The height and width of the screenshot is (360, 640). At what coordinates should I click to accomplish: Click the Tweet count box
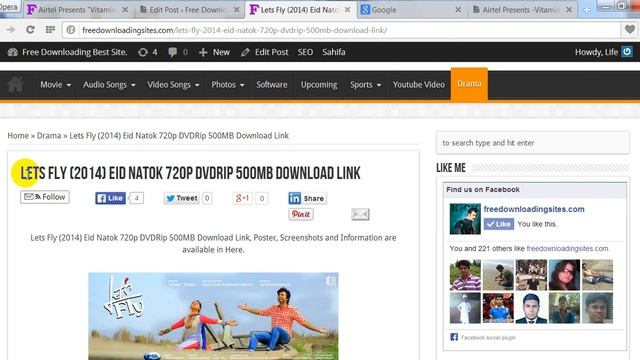[x=207, y=198]
